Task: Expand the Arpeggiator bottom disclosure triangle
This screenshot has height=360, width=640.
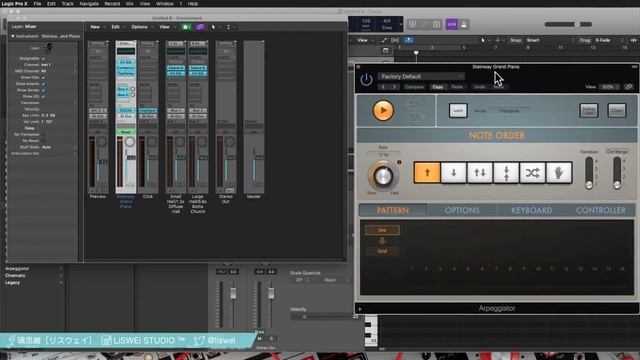Action: click(x=360, y=309)
